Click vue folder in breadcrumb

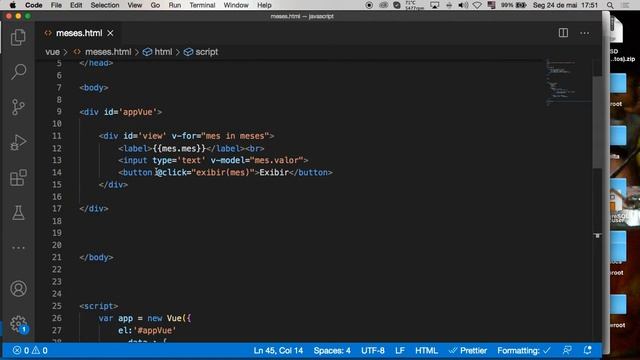52,52
